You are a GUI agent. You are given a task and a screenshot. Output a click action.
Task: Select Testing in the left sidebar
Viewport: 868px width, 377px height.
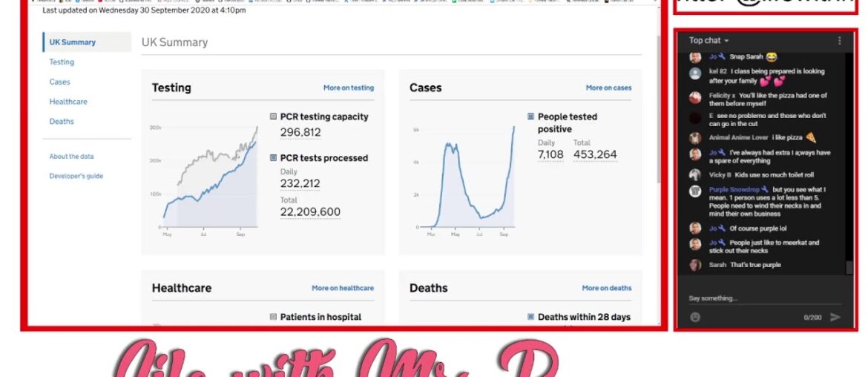(x=62, y=62)
